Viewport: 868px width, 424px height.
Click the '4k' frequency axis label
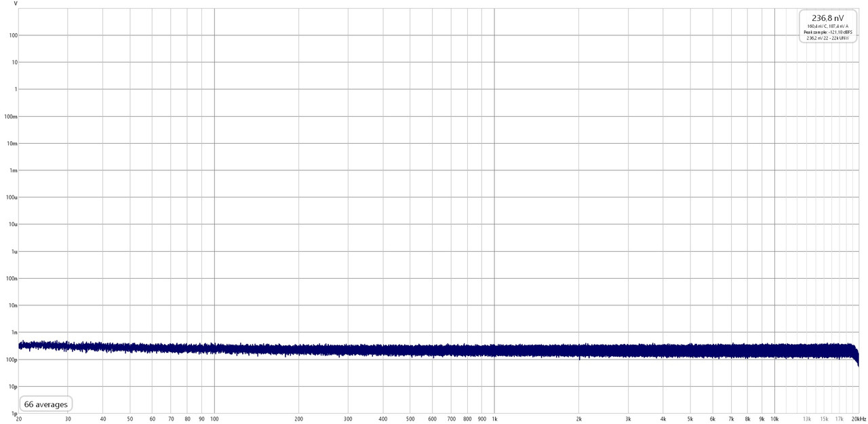coord(663,419)
